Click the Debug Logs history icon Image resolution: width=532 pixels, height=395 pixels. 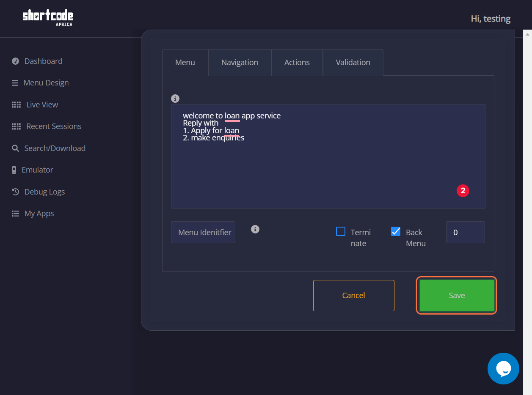pos(16,192)
